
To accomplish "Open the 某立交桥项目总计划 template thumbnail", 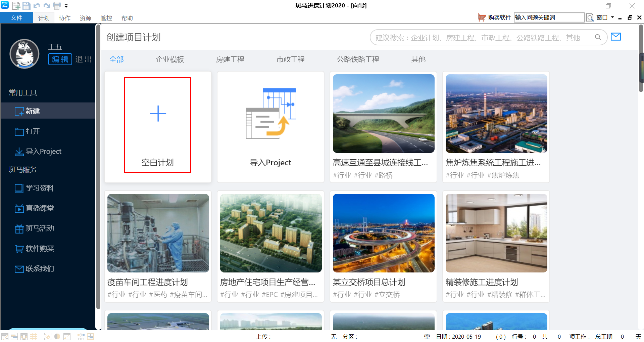I will pyautogui.click(x=384, y=233).
